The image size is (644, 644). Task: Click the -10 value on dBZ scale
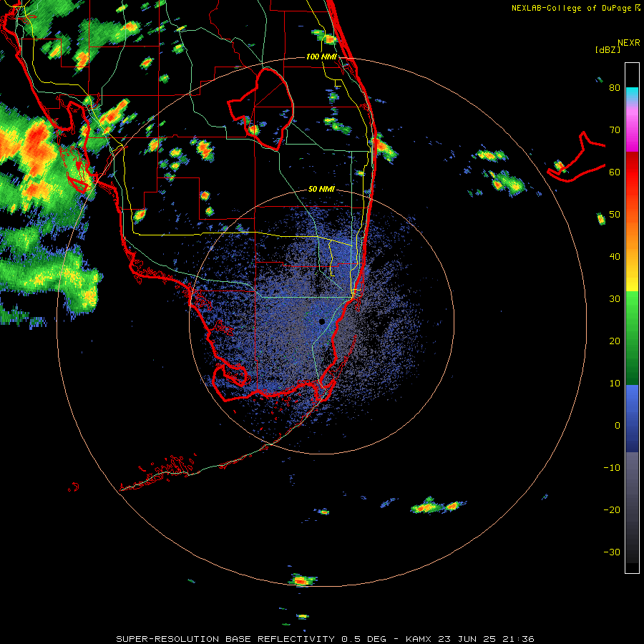coord(612,467)
